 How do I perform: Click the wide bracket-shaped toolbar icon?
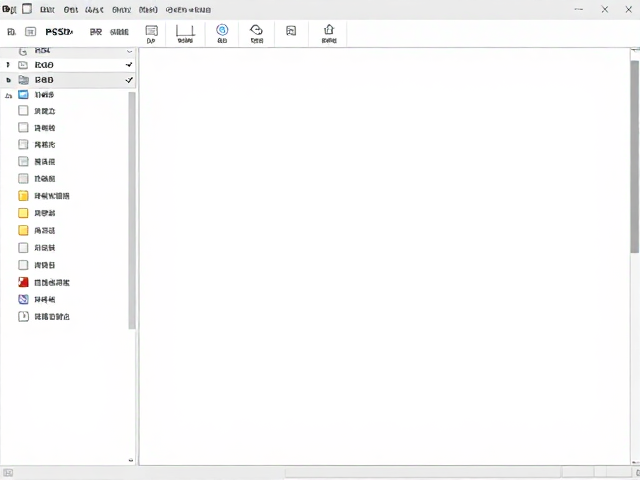[x=185, y=31]
